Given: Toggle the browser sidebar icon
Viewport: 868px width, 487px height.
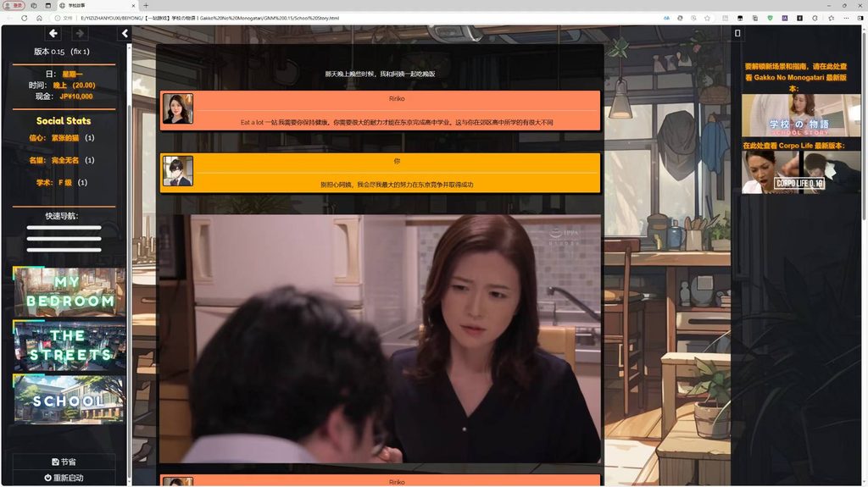Looking at the screenshot, I should pos(860,18).
